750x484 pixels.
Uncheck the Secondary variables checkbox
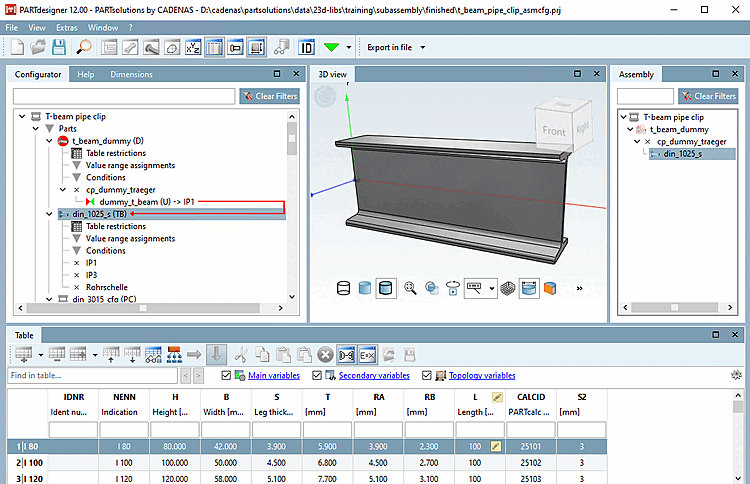pyautogui.click(x=317, y=376)
